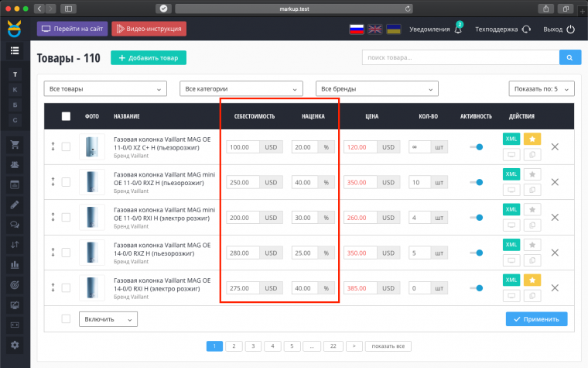Image resolution: width=588 pixels, height=368 pixels.
Task: Expand the "Все бренды" dropdown
Action: coord(377,89)
